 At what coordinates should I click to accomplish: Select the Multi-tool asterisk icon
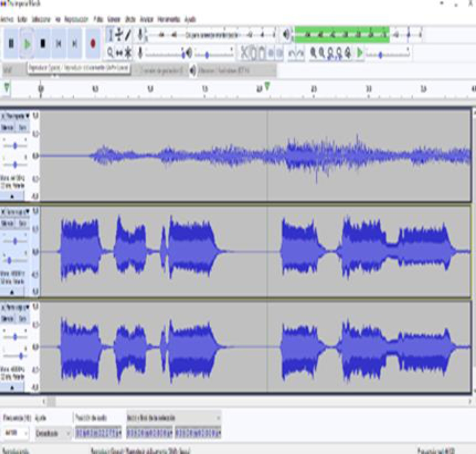point(129,53)
